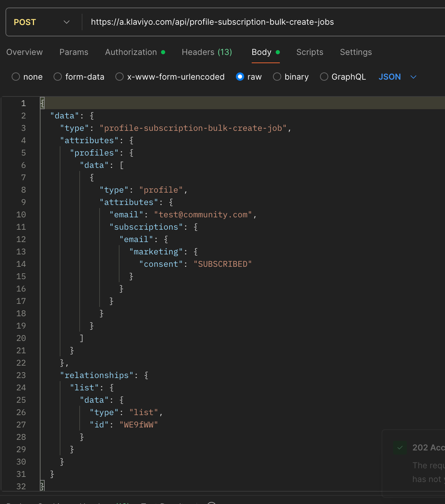Click line number 1 in editor
445x504 pixels.
[23, 103]
